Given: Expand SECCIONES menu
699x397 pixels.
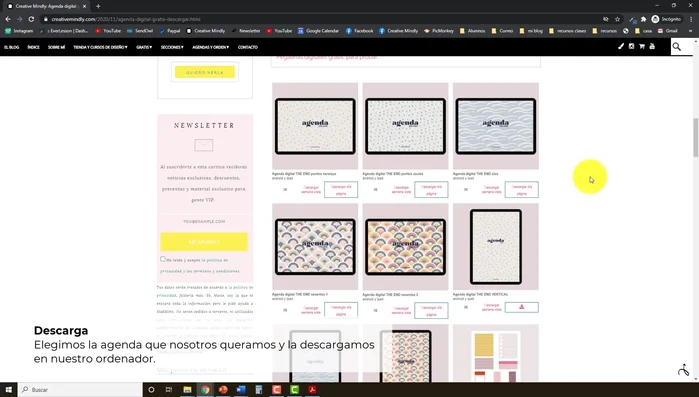Looking at the screenshot, I should (x=172, y=47).
